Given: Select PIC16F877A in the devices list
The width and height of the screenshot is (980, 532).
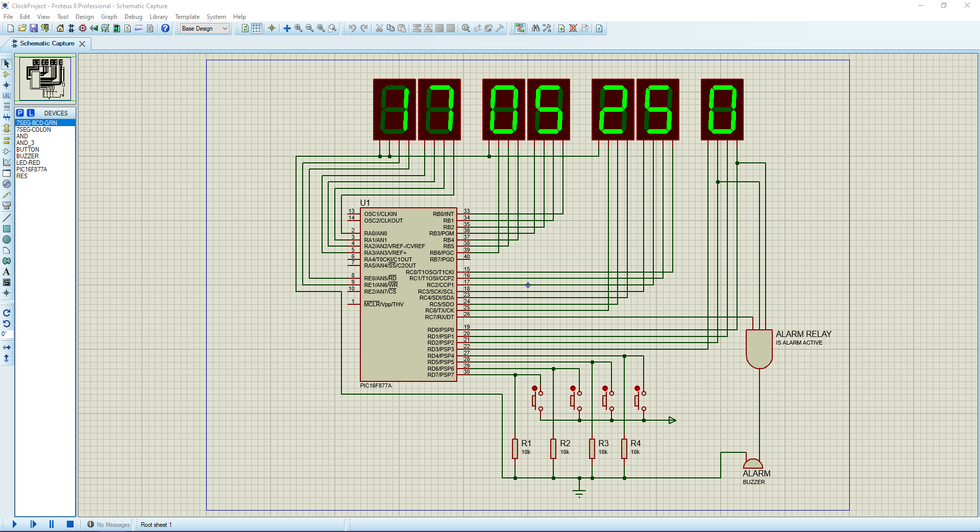Looking at the screenshot, I should [32, 170].
